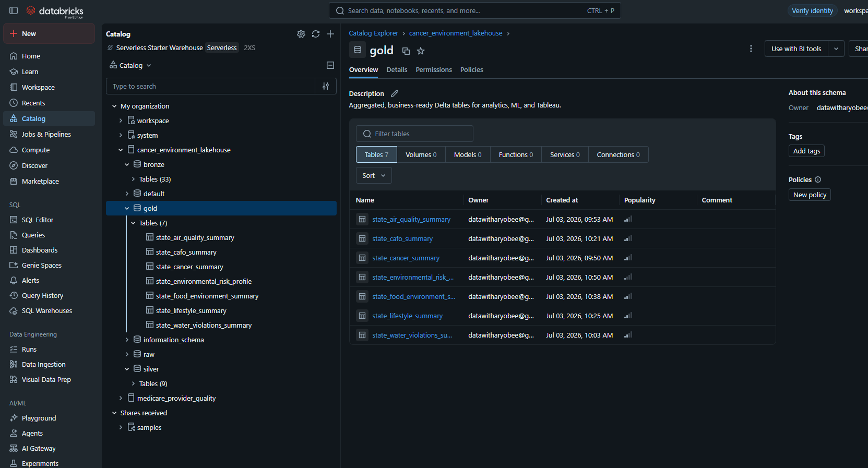Star the gold schema as favorite
Image resolution: width=868 pixels, height=468 pixels.
point(421,51)
